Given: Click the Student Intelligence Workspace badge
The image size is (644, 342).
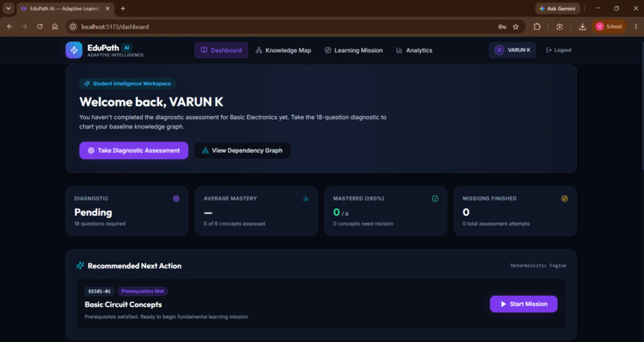Looking at the screenshot, I should pyautogui.click(x=127, y=83).
